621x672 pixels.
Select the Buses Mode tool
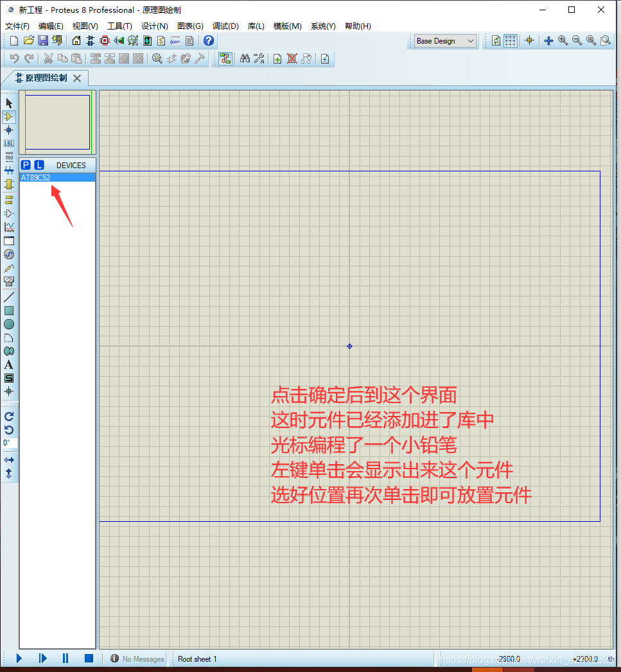(9, 171)
